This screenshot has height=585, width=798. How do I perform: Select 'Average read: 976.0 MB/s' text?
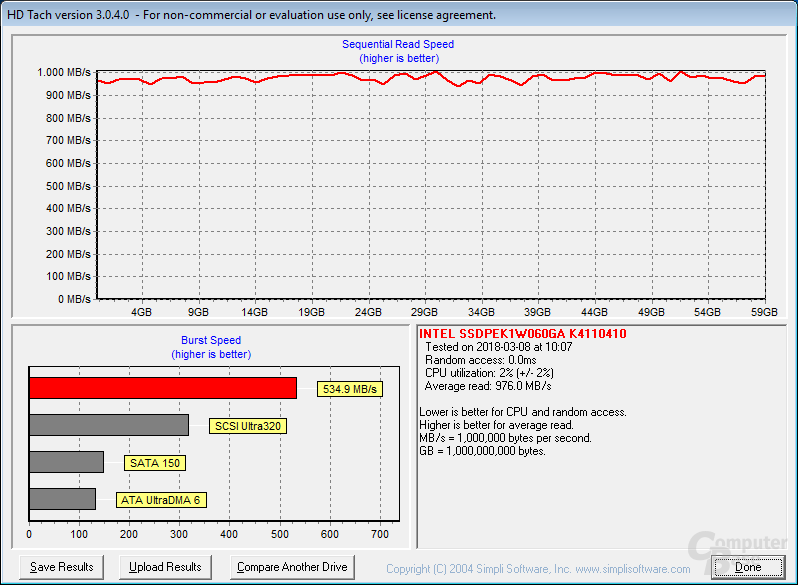tap(488, 386)
